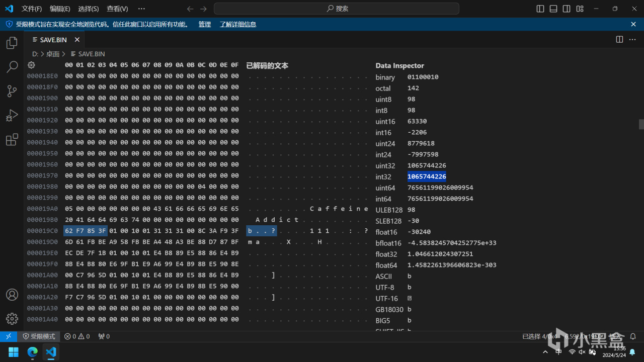Click the selection size status entry

tap(540, 336)
